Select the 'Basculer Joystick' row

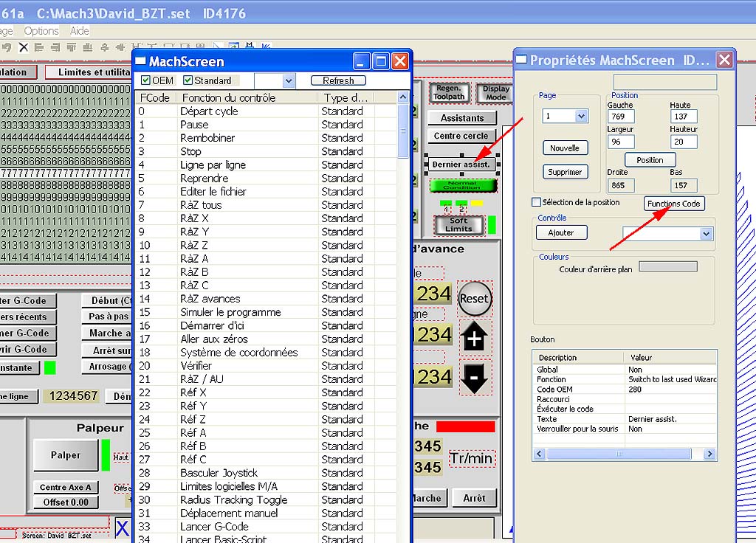(x=266, y=473)
